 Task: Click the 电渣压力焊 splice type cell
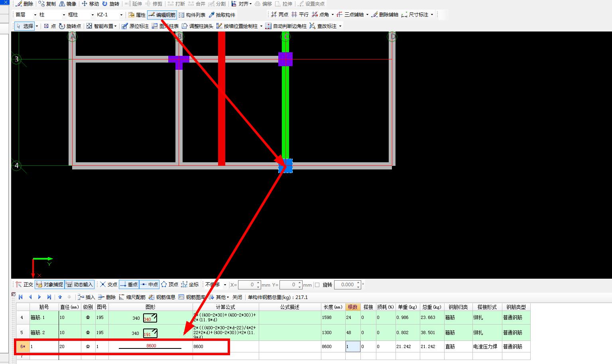(487, 346)
